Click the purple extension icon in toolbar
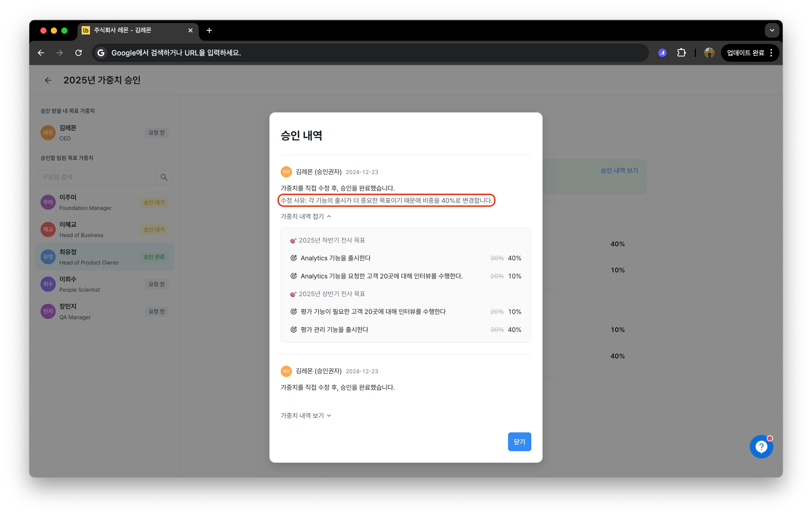Screen dimensions: 812x516 pos(662,53)
